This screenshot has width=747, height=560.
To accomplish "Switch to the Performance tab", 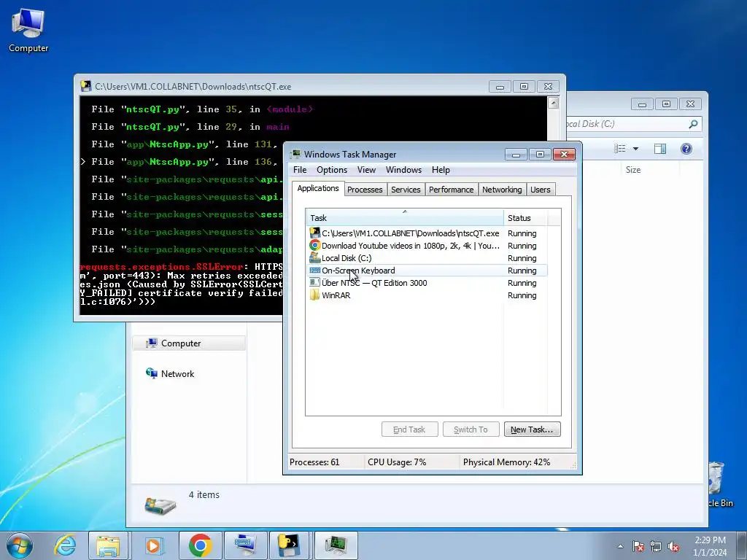I will (451, 190).
